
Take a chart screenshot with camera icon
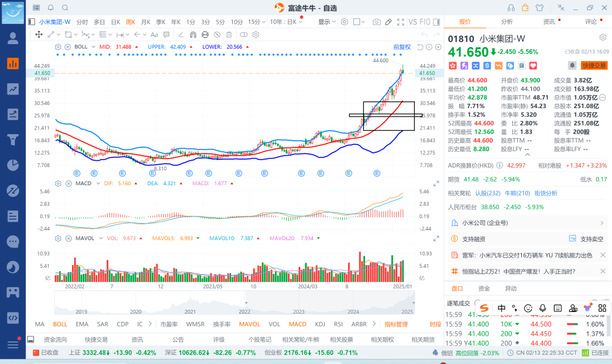pyautogui.click(x=376, y=22)
